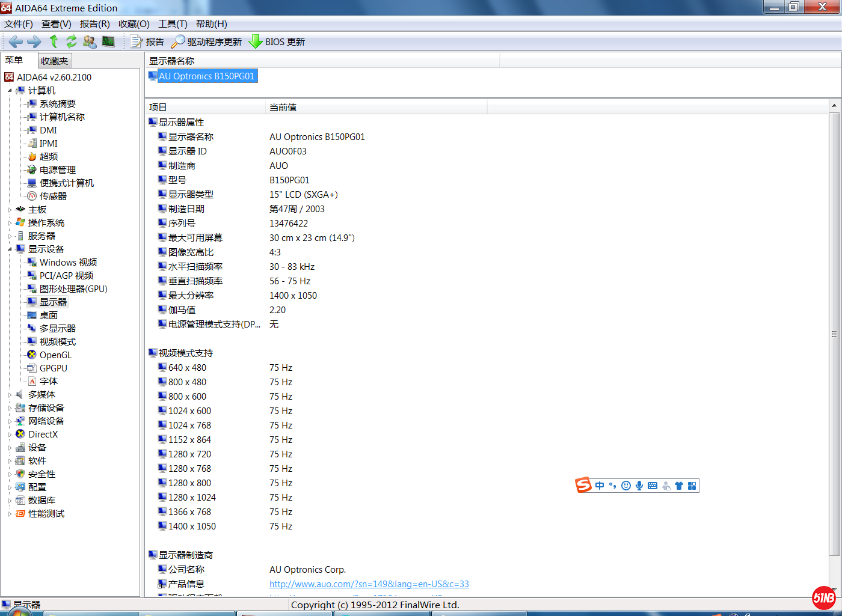
Task: Open the 驱动程序更新 driver update tool
Action: [x=206, y=41]
